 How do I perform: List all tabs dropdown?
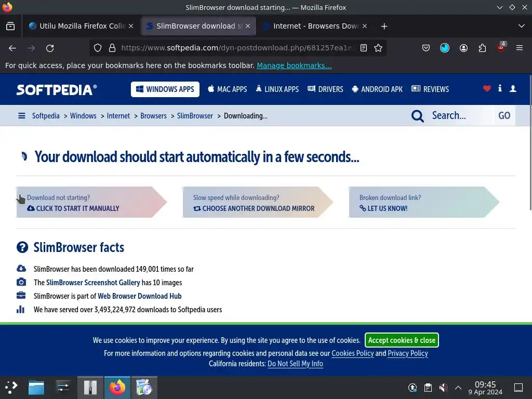click(x=522, y=26)
